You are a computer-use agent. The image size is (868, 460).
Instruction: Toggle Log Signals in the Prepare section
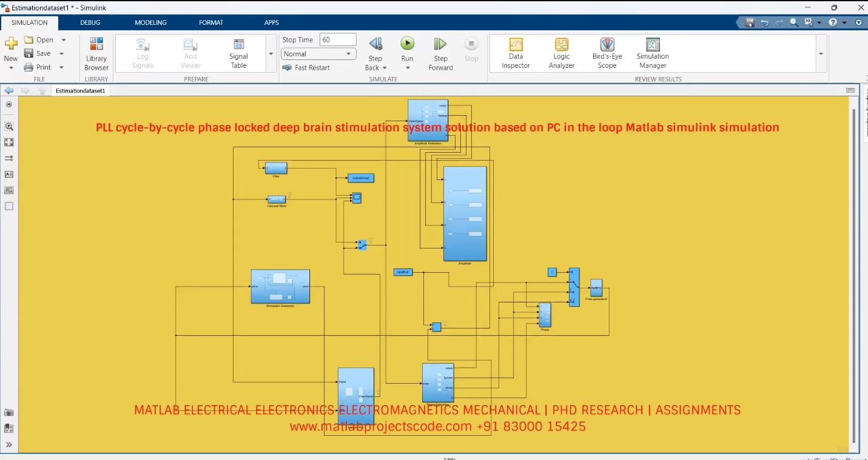click(142, 53)
